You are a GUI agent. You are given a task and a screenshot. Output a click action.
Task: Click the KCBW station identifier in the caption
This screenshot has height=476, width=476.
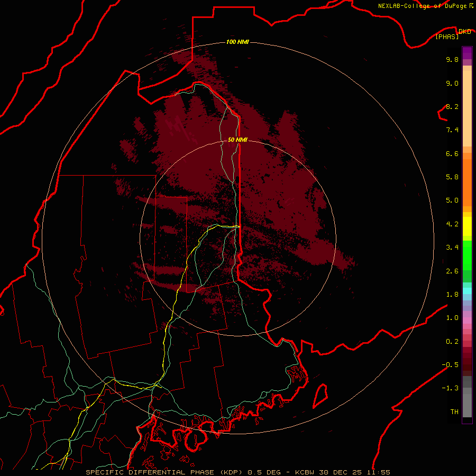(x=305, y=472)
